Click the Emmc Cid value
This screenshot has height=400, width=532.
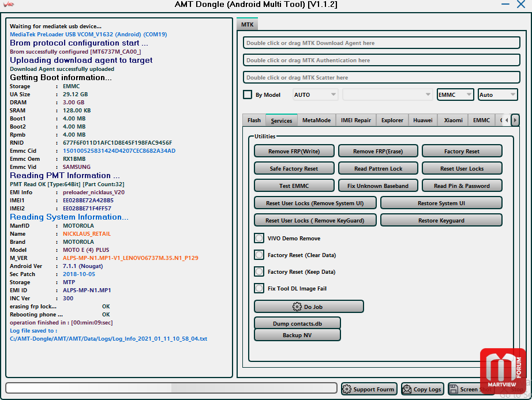coord(119,151)
